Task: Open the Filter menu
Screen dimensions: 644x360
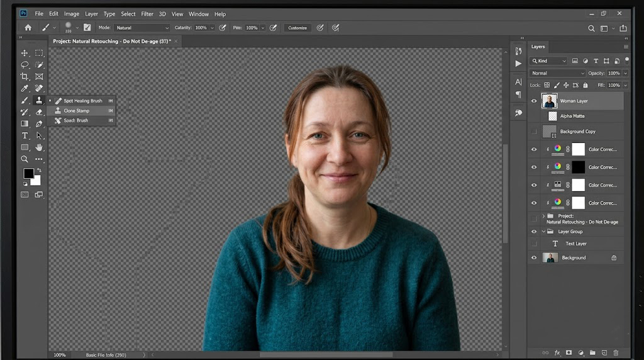Action: tap(147, 14)
